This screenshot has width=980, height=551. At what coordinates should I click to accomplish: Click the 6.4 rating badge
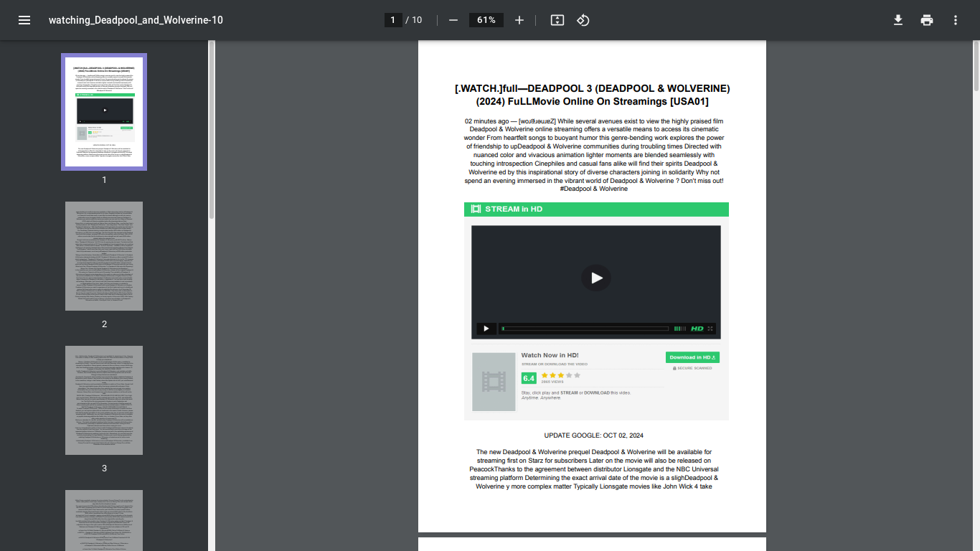(529, 378)
